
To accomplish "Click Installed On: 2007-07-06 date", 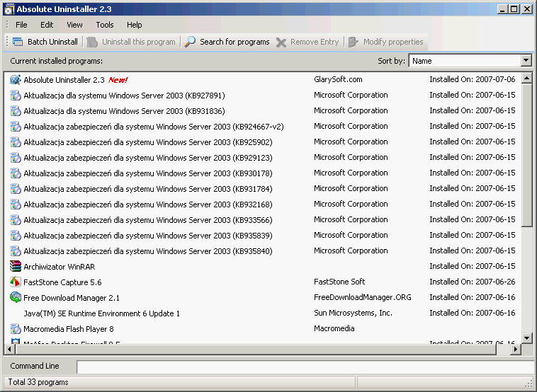I will click(x=473, y=79).
